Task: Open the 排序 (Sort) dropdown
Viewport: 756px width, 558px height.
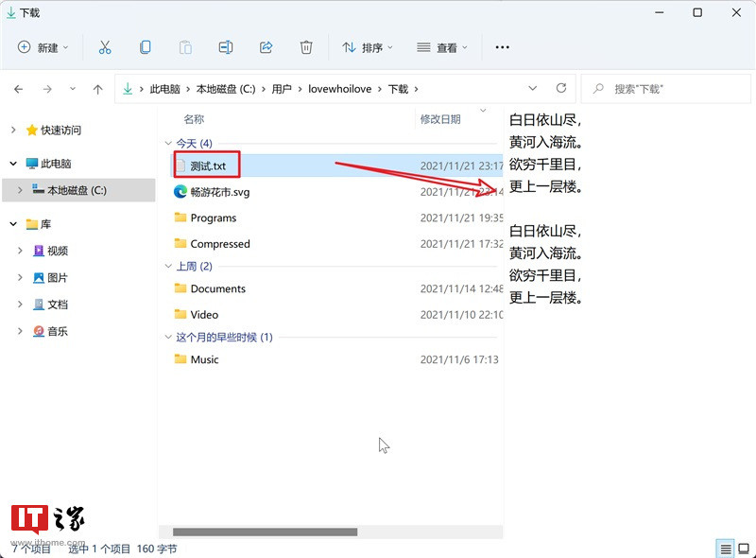Action: [x=368, y=47]
